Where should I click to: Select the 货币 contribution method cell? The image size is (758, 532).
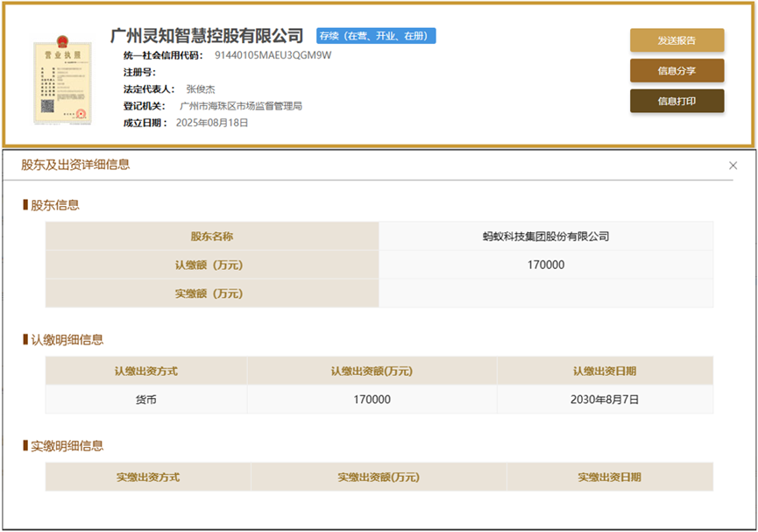(145, 400)
